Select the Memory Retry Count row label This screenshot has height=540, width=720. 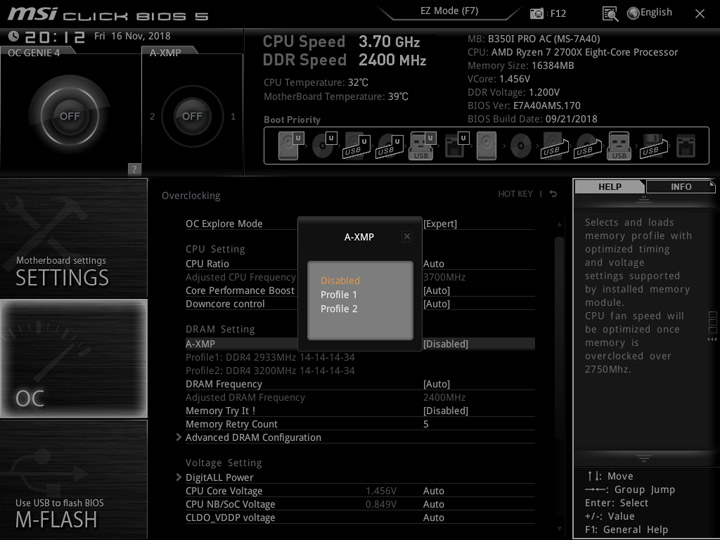pos(231,424)
